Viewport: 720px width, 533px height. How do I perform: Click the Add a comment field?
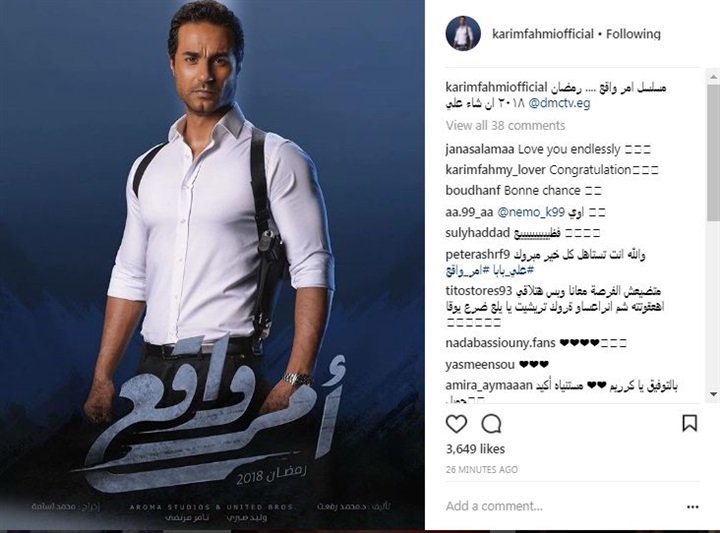coord(562,506)
